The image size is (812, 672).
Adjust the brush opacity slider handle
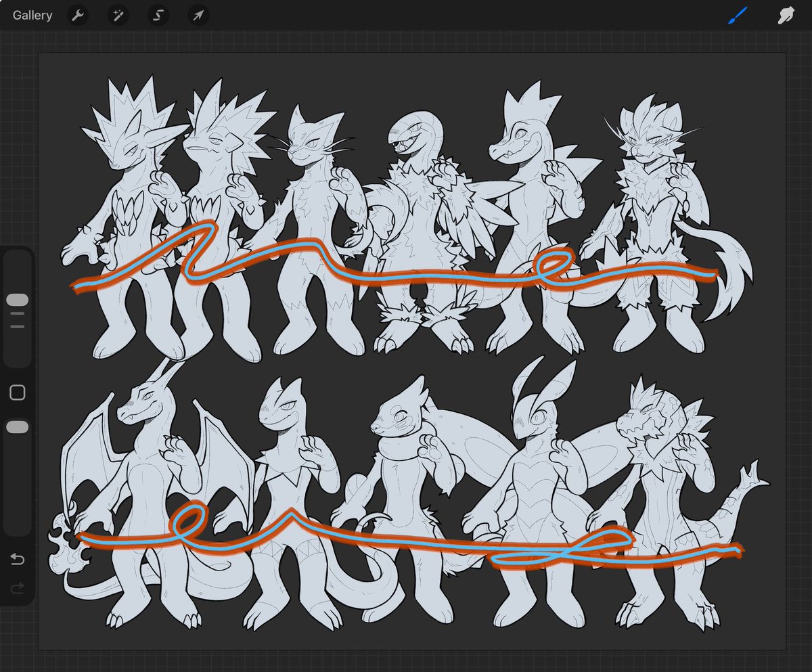tap(17, 427)
